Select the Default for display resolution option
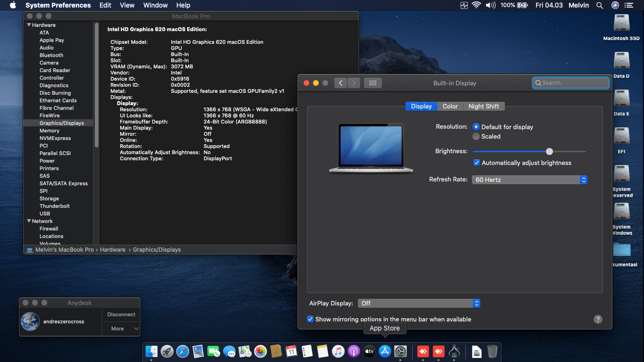Screen dimensions: 644x362 coord(476,127)
